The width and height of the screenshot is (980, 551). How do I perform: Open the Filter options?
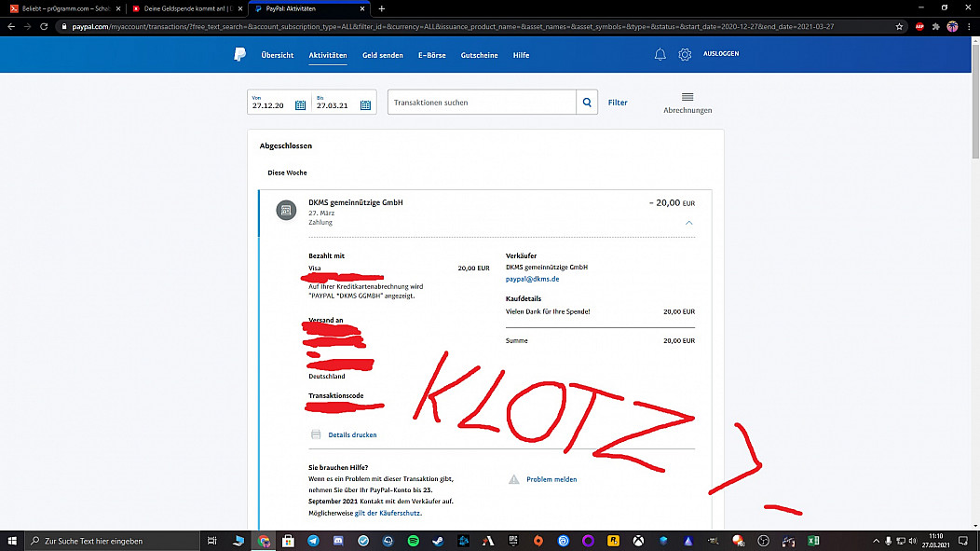618,103
